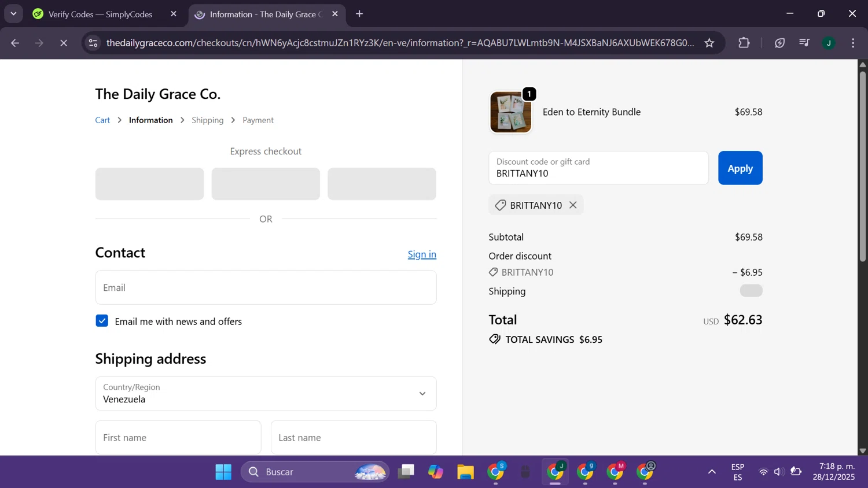Screen dimensions: 868x488
Task: Open a new browser tab
Action: click(x=359, y=14)
